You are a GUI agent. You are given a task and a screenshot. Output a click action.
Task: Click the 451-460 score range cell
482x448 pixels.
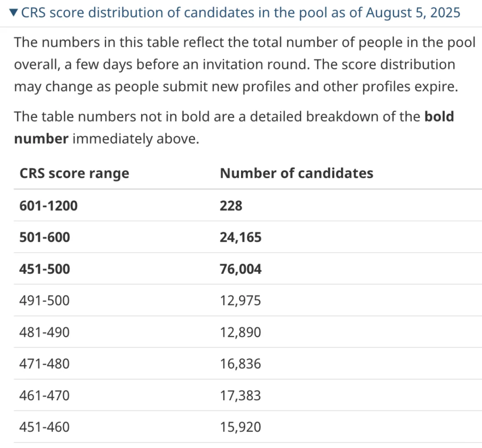click(x=44, y=427)
